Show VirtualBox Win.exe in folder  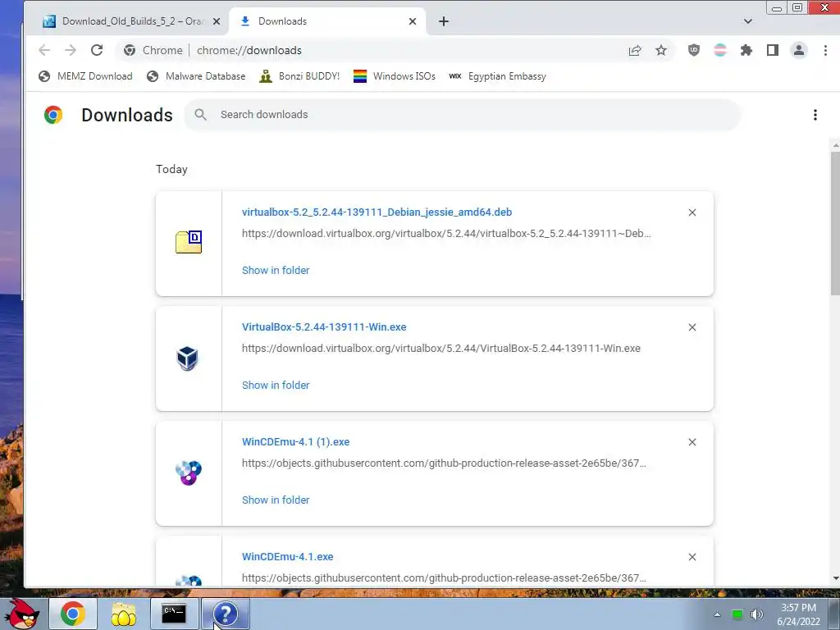pos(276,386)
